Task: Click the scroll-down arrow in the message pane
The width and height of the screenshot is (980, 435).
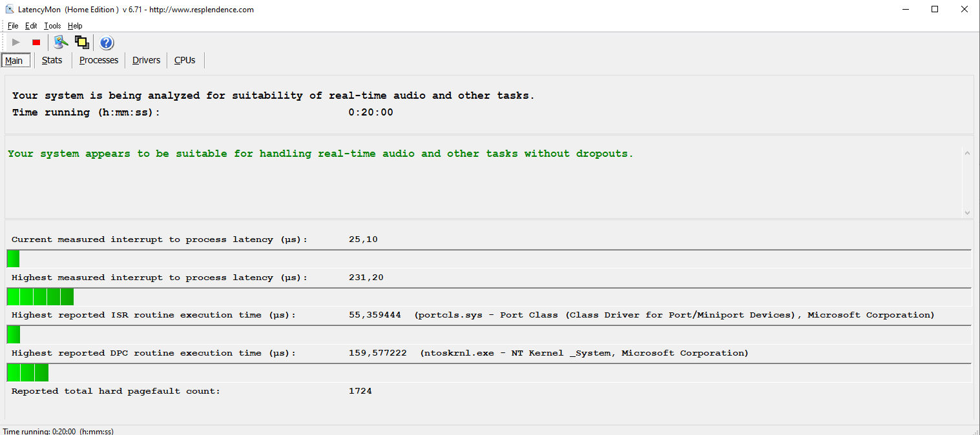Action: point(967,212)
